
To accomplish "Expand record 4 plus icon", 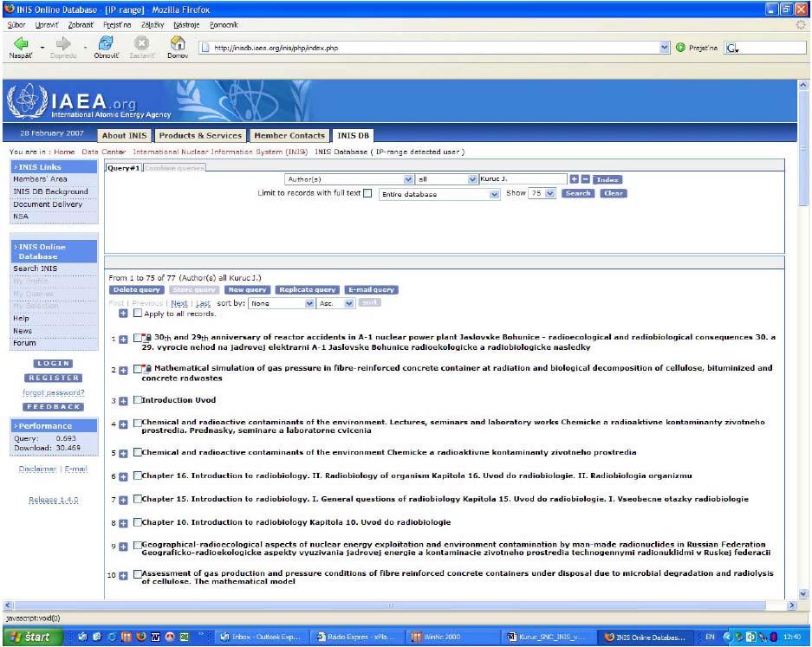I will tap(123, 424).
